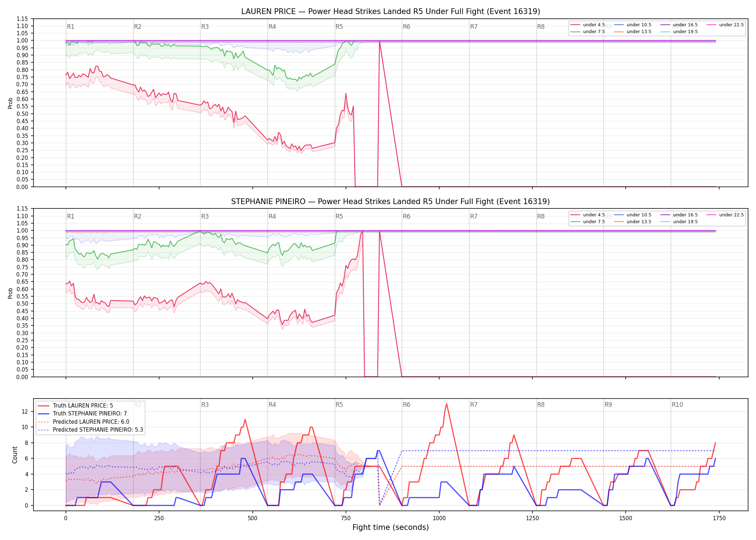Select 'under 13.5' in the top chart legend
Screen dimensions: 756x540
tap(633, 32)
